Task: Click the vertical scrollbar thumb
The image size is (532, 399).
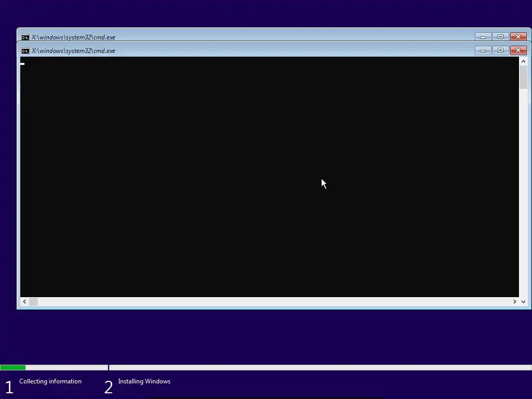Action: point(523,77)
